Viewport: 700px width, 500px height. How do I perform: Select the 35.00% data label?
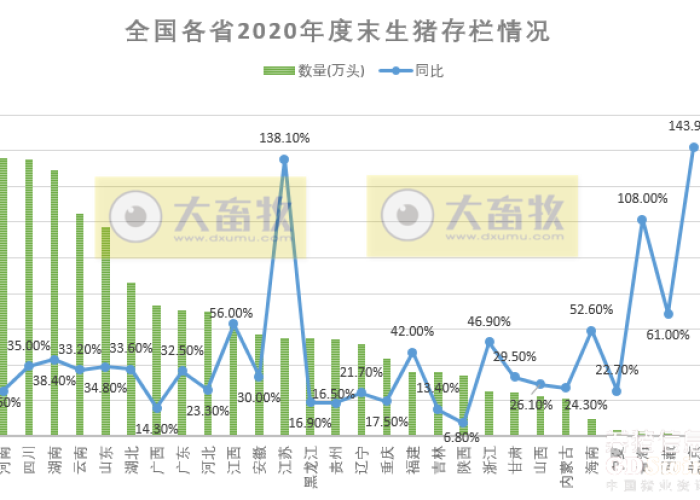click(x=29, y=346)
